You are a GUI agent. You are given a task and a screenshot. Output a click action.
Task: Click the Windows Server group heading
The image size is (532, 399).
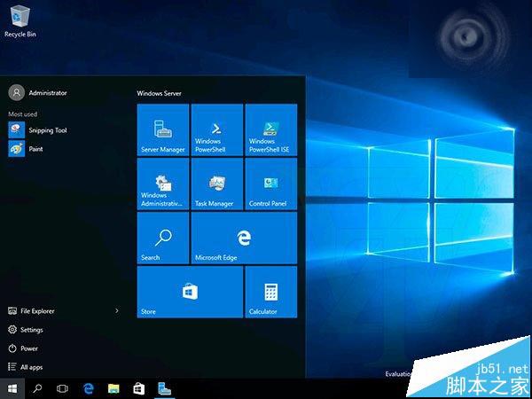(x=159, y=93)
